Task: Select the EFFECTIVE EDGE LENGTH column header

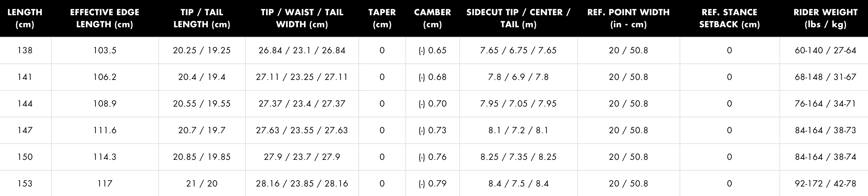Action: tap(104, 18)
